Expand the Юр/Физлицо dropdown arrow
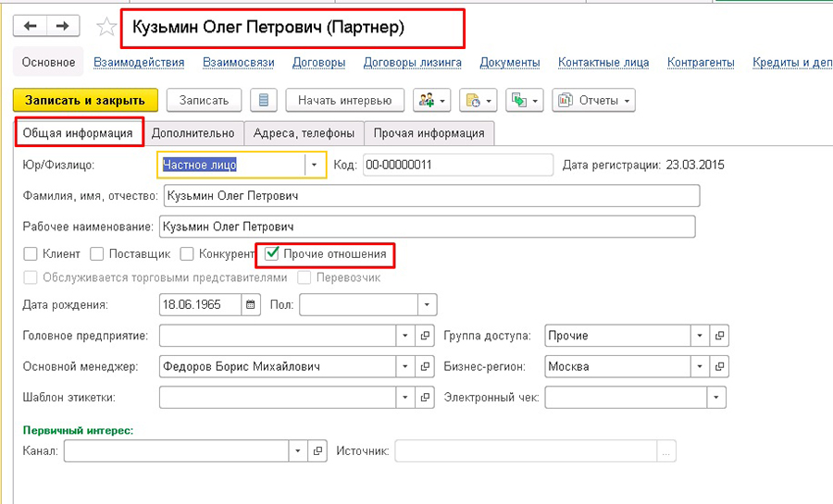 pos(315,165)
